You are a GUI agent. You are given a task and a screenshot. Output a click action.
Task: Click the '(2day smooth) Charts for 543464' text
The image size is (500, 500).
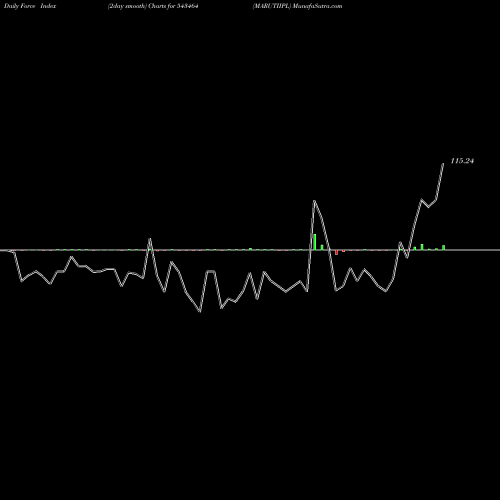tap(153, 6)
